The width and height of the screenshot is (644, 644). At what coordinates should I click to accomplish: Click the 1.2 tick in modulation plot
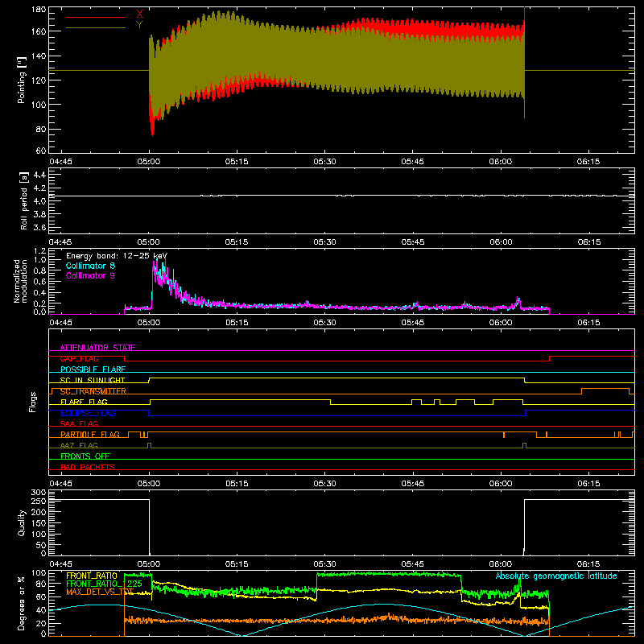click(39, 250)
